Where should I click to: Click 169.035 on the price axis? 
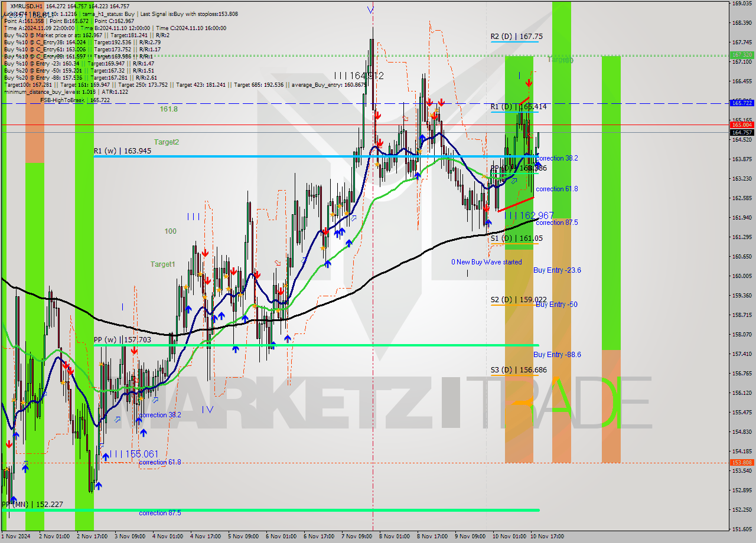742,4
